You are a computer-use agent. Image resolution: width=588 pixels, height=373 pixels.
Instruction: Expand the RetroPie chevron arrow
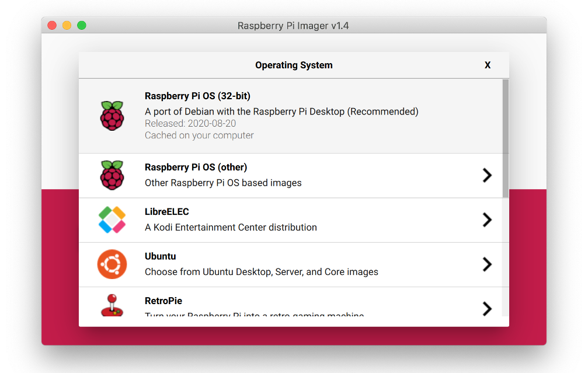(x=487, y=309)
